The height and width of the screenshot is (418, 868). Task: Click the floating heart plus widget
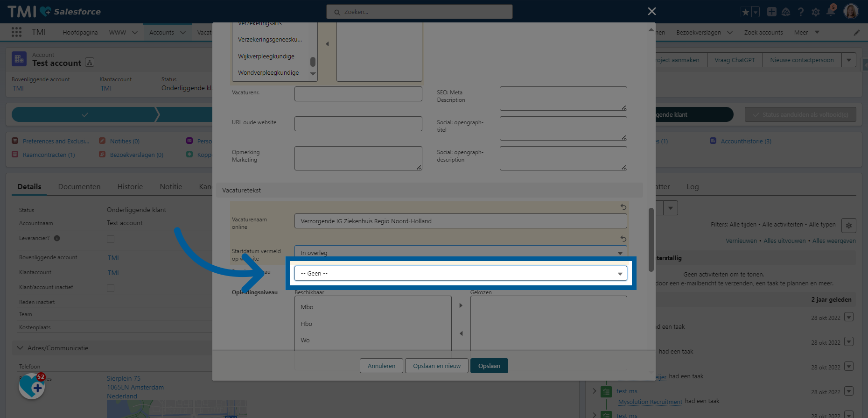(x=32, y=386)
